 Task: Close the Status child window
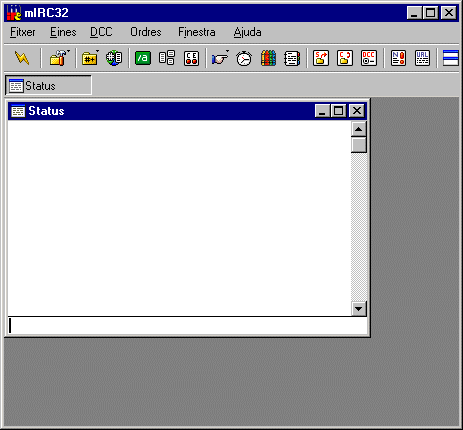tap(357, 111)
